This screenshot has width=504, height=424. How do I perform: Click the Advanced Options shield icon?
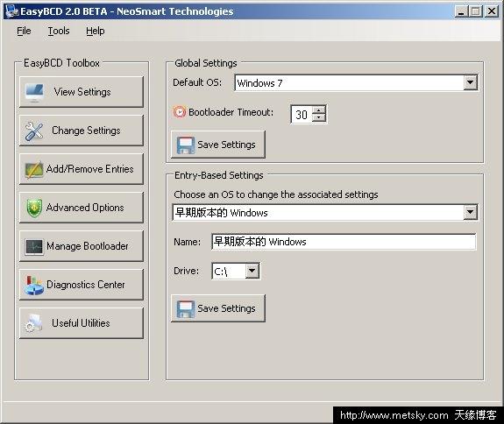click(x=34, y=208)
